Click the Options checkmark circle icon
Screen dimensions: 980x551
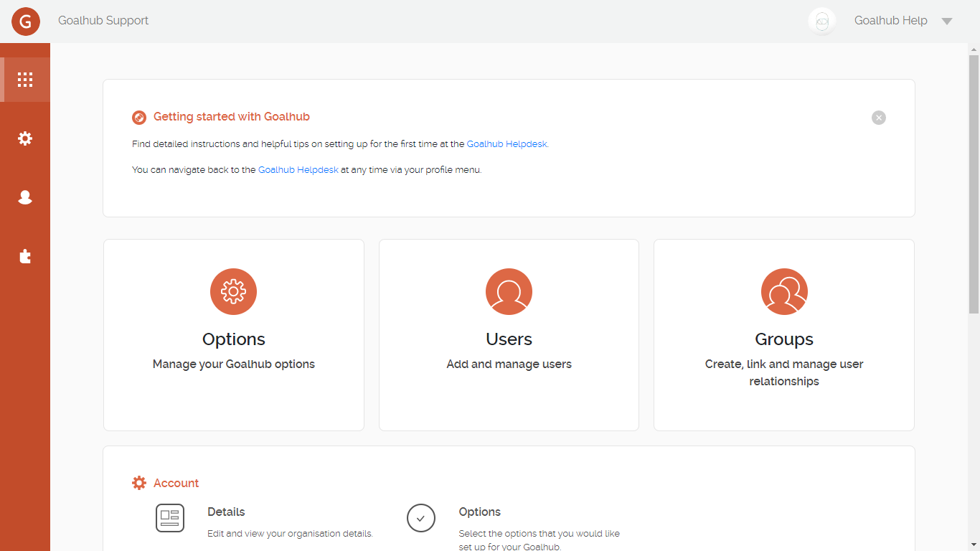tap(421, 518)
